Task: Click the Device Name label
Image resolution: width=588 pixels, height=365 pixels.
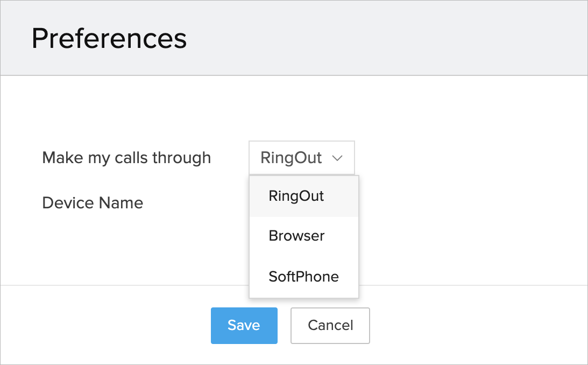Action: [x=93, y=203]
